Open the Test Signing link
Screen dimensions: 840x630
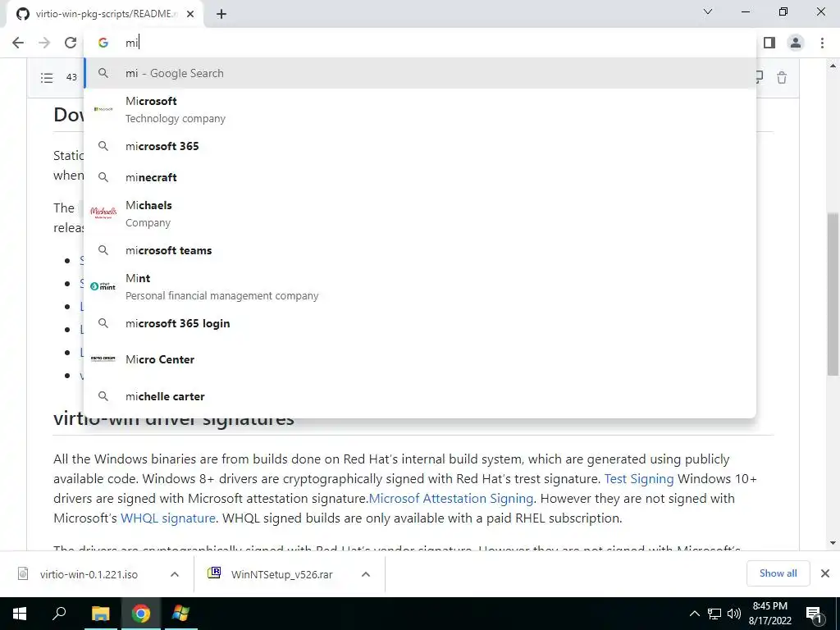(x=638, y=478)
